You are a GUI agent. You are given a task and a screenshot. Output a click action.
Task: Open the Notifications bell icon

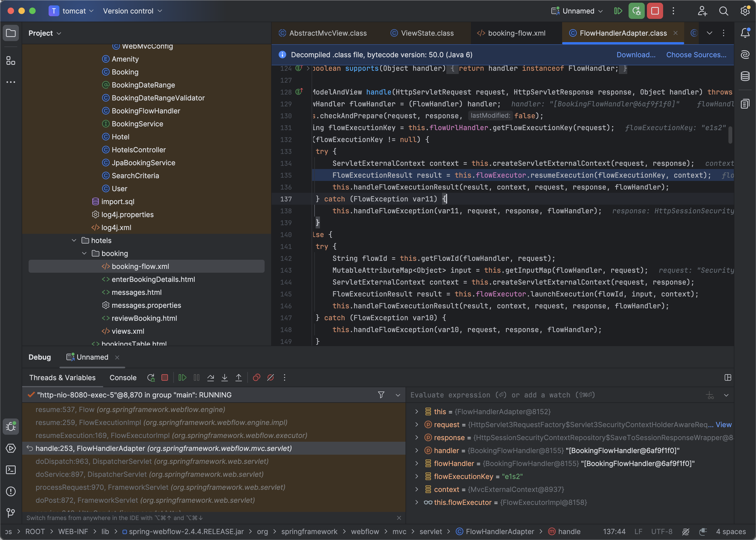745,33
